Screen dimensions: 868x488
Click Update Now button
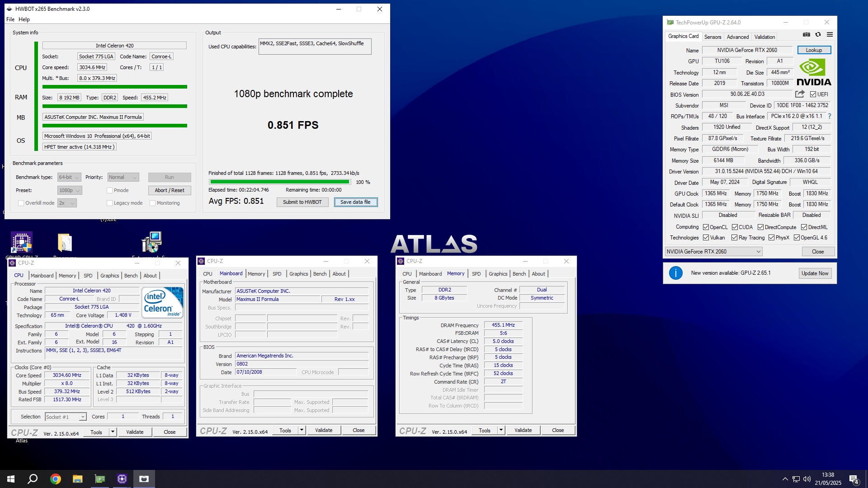[x=815, y=273]
